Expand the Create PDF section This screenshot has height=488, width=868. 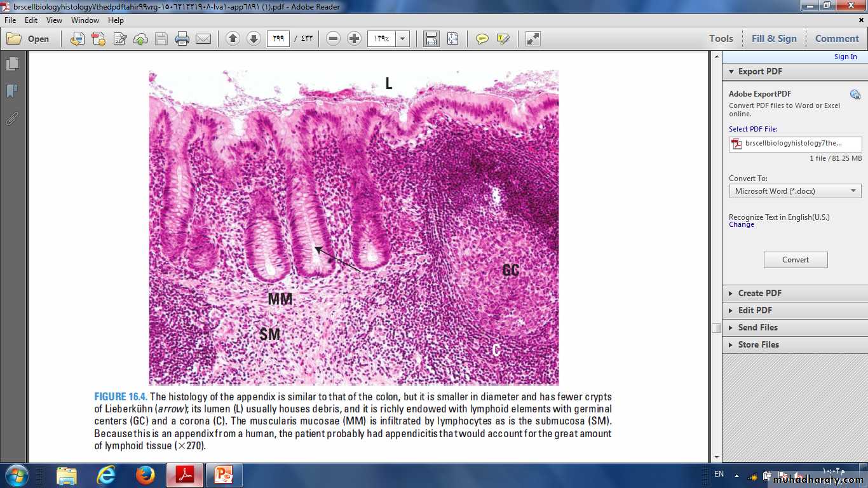759,293
